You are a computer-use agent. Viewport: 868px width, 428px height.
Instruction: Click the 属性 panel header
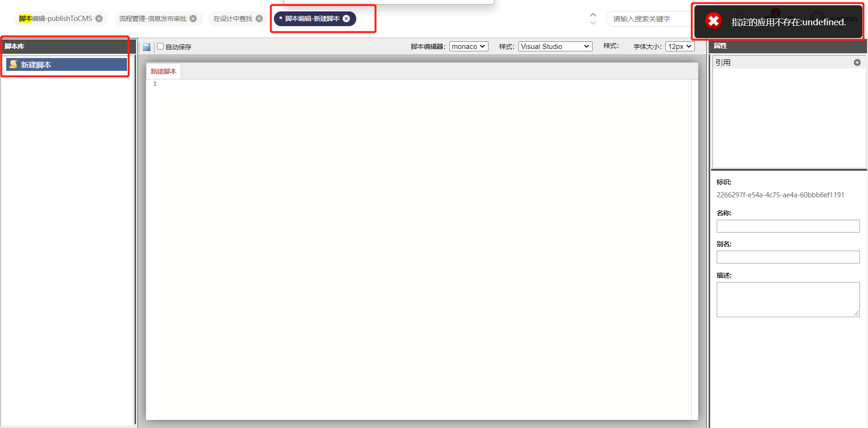tap(788, 46)
